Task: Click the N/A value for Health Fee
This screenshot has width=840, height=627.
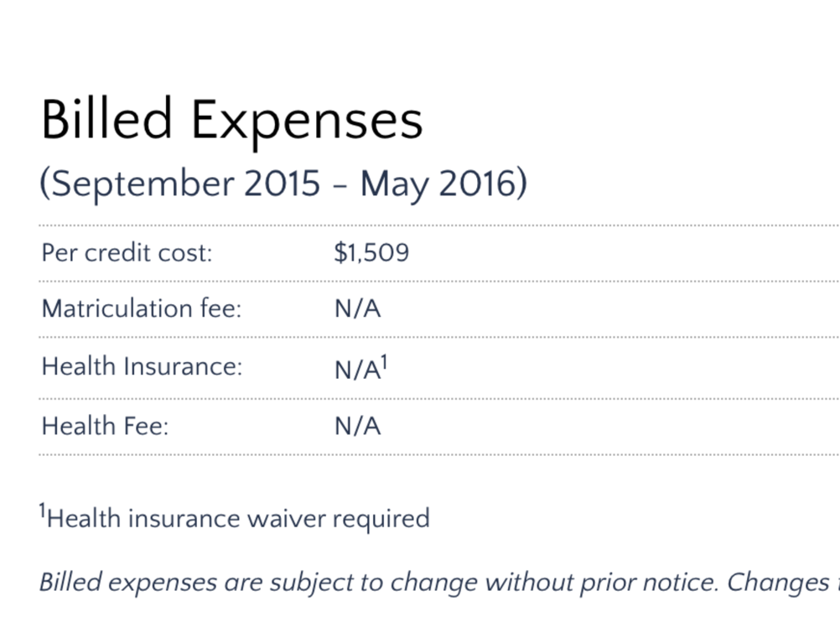Action: pos(357,426)
